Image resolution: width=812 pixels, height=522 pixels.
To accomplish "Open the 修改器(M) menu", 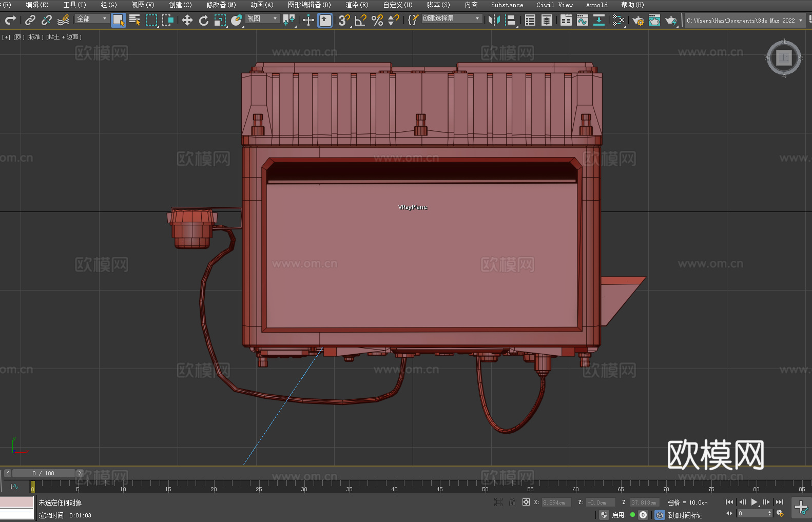I will click(221, 5).
